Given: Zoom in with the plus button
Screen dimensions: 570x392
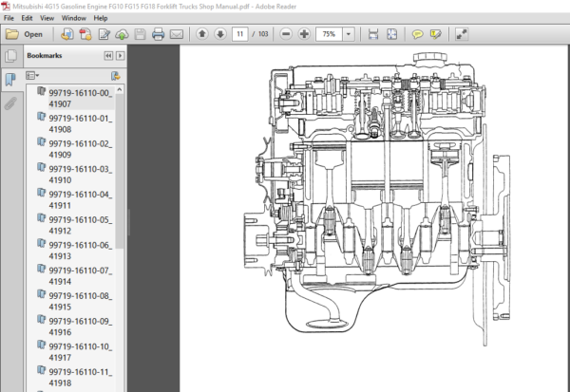Looking at the screenshot, I should (x=304, y=34).
